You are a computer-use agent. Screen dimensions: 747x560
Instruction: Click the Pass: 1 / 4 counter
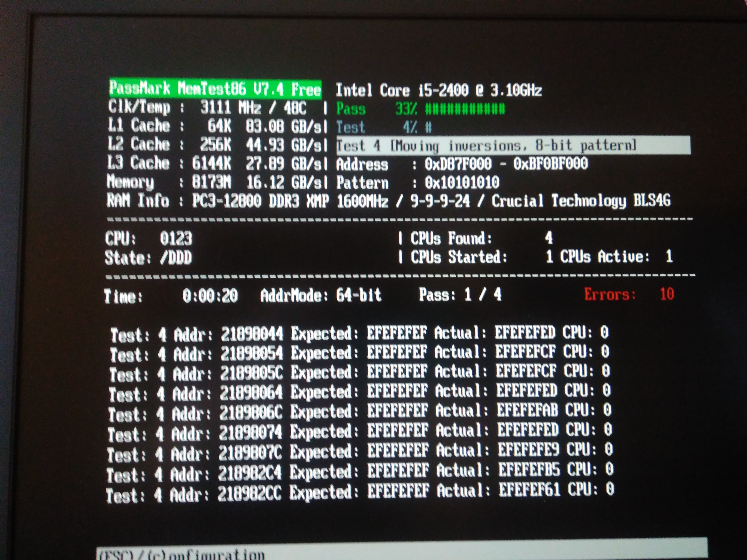pyautogui.click(x=460, y=295)
